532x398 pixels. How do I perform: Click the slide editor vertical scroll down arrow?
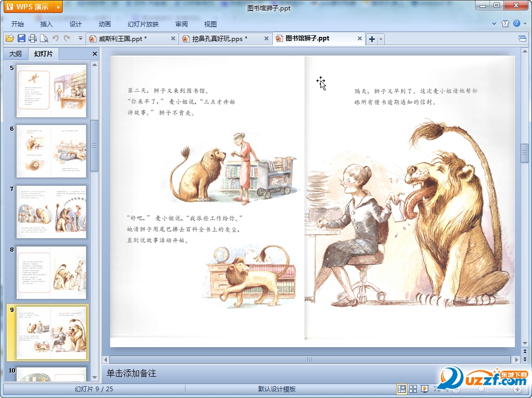pyautogui.click(x=525, y=343)
